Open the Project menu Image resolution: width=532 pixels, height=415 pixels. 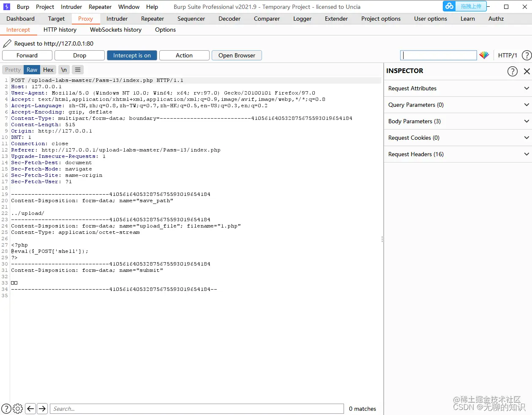tap(45, 7)
